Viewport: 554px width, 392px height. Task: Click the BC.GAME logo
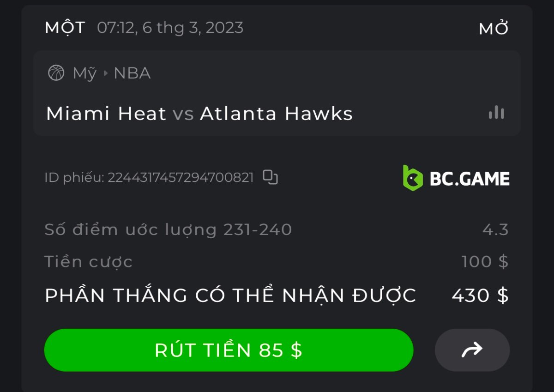(x=456, y=178)
